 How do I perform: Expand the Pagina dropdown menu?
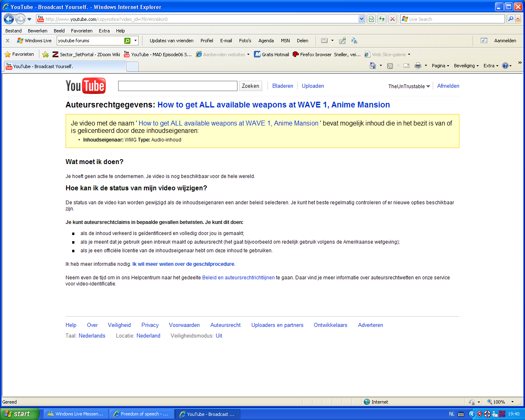[x=441, y=66]
